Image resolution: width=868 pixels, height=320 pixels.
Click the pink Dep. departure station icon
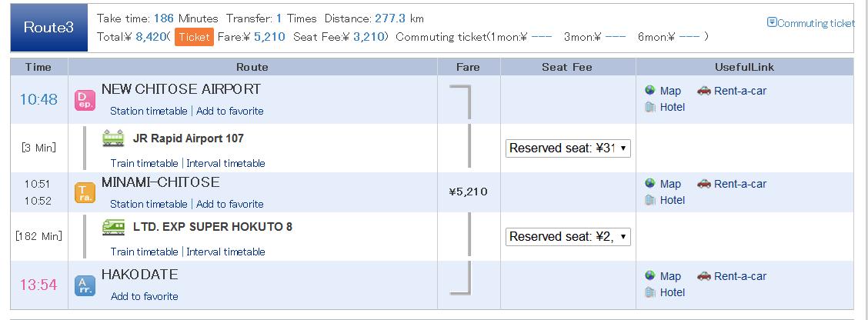(x=85, y=101)
